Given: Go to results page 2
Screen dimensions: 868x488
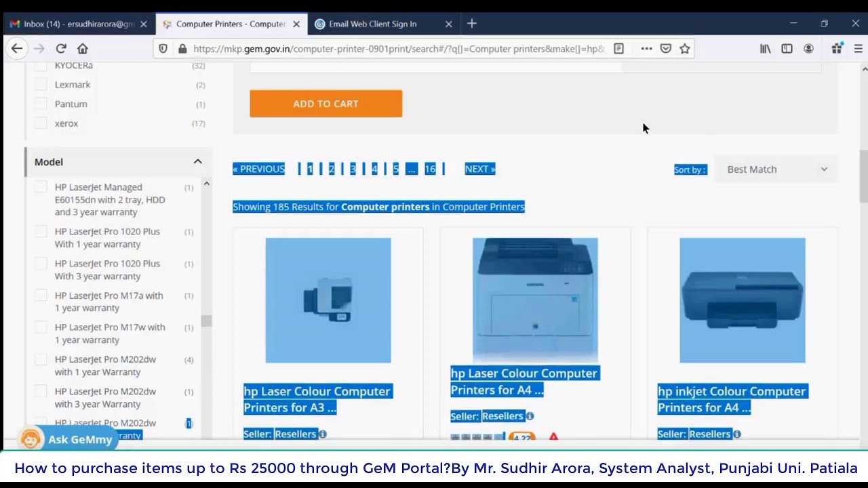Looking at the screenshot, I should [x=332, y=169].
